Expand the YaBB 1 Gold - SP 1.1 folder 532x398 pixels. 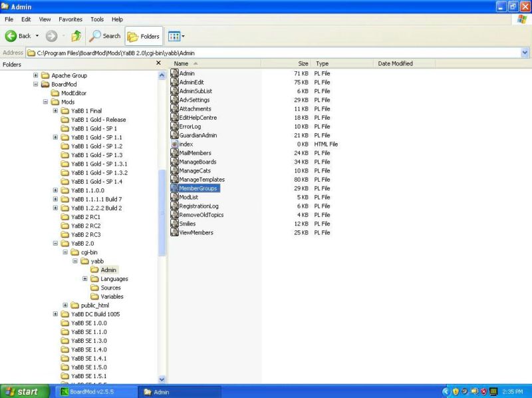pos(55,137)
